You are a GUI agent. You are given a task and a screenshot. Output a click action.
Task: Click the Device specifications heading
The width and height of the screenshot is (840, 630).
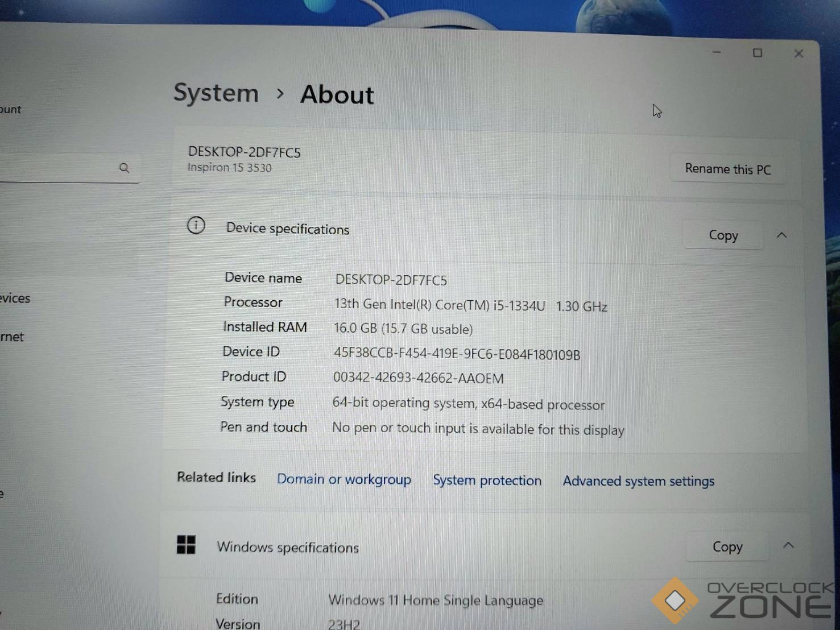pyautogui.click(x=288, y=229)
